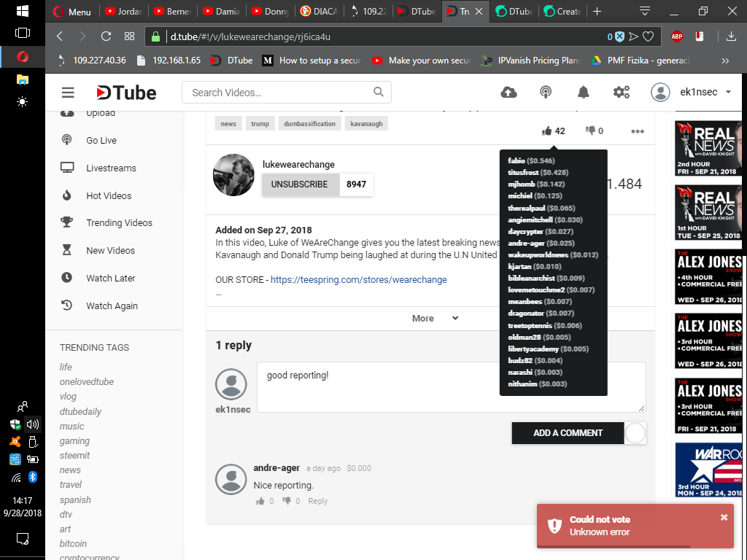Switch to the Create tab
747x560 pixels.
[x=562, y=12]
